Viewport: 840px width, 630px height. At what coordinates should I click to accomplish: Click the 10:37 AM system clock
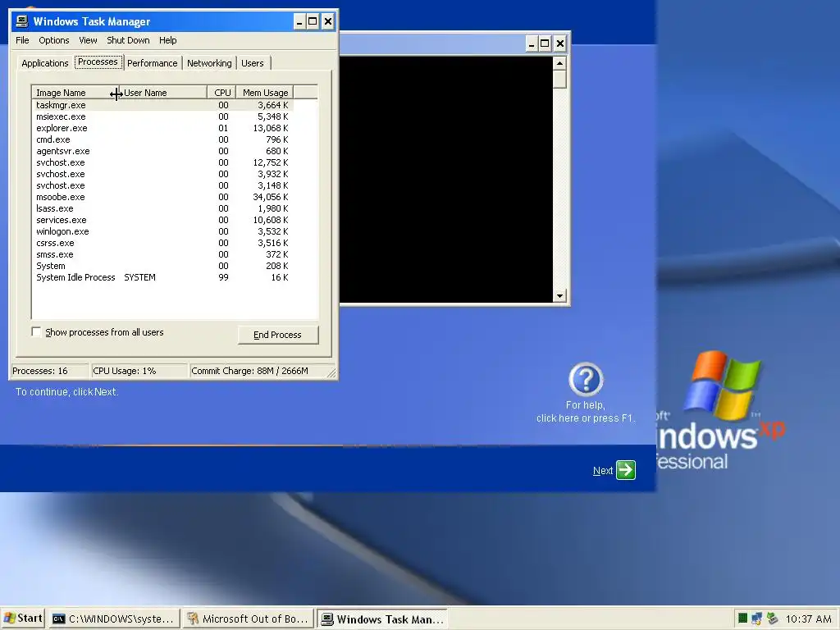pyautogui.click(x=808, y=619)
